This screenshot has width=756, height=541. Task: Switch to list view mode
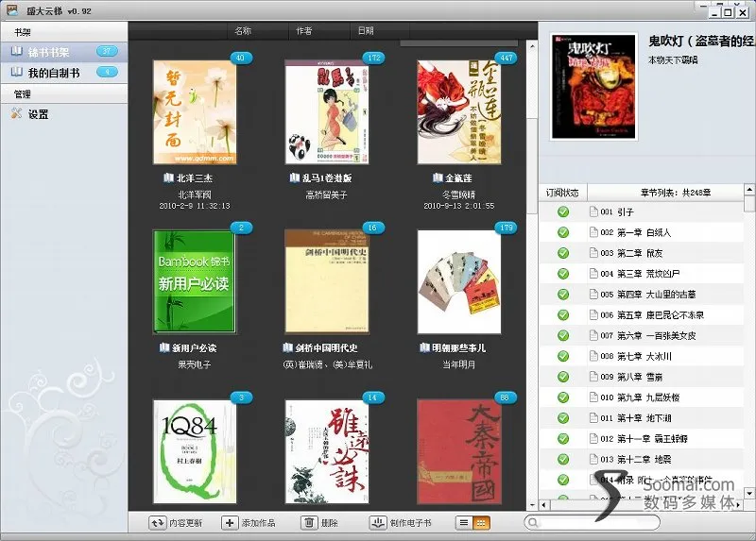coord(464,523)
